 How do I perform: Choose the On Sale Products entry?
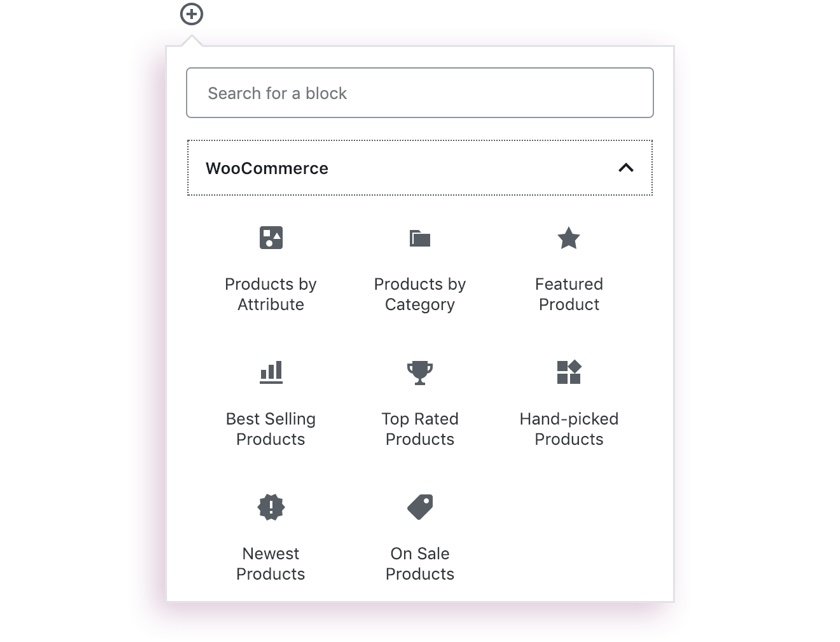(419, 563)
